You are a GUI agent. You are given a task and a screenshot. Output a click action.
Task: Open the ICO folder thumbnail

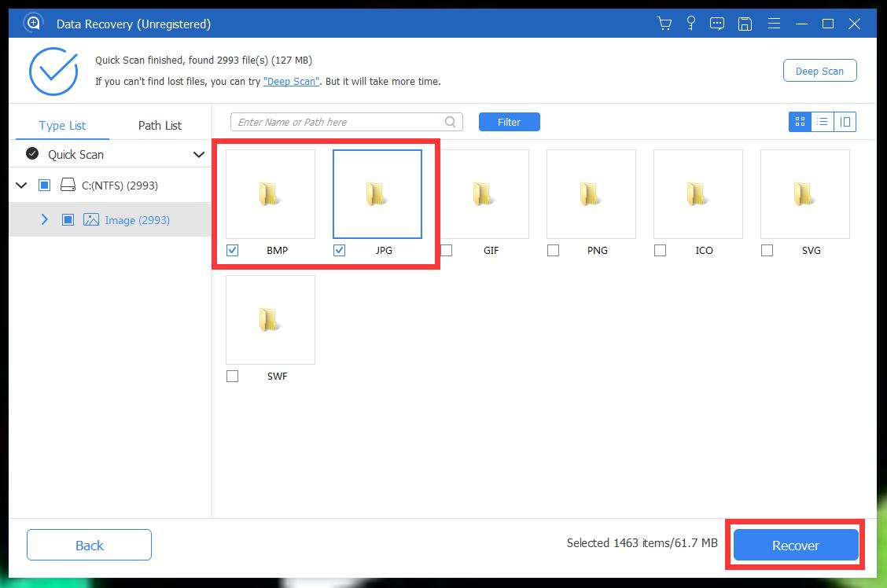[698, 194]
